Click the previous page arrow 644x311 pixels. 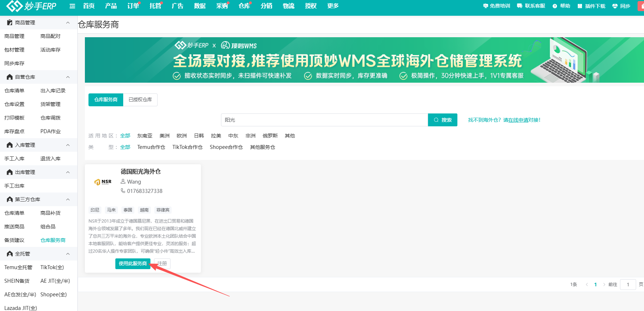click(587, 285)
